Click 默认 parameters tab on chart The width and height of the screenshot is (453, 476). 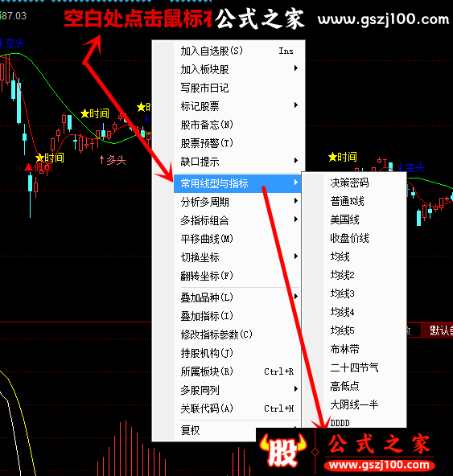438,330
